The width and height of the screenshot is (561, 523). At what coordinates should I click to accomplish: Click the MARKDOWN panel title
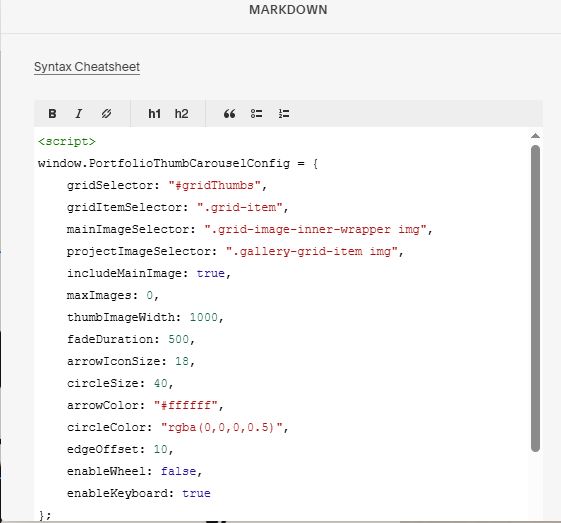coord(288,10)
